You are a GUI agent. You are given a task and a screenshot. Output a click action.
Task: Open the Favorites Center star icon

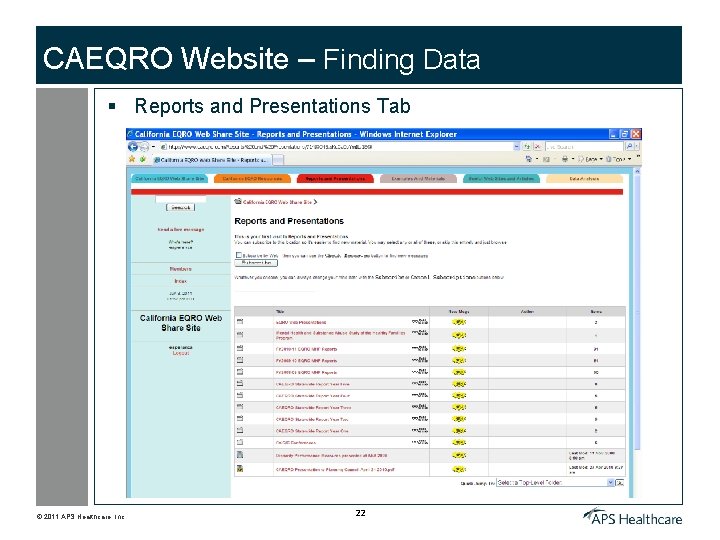click(132, 159)
